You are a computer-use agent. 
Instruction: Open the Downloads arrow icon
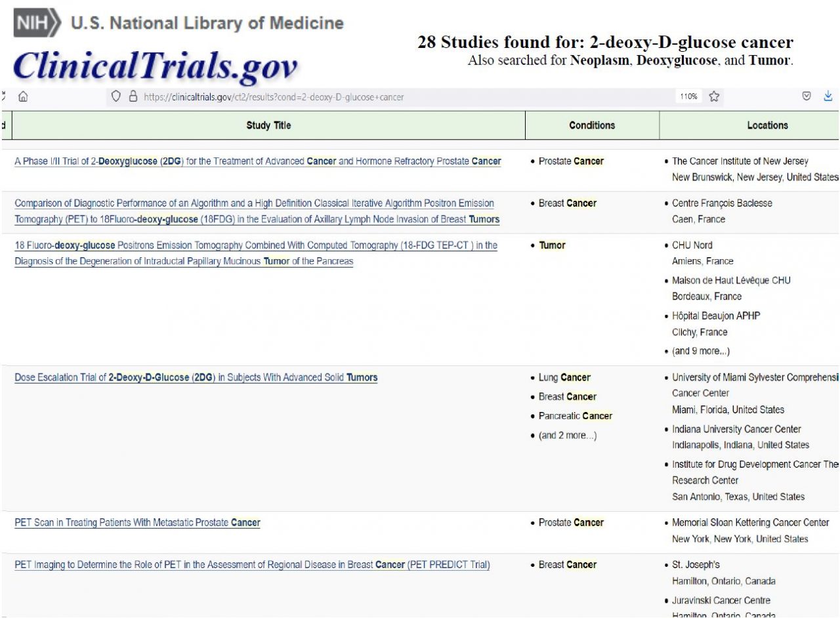click(x=828, y=97)
